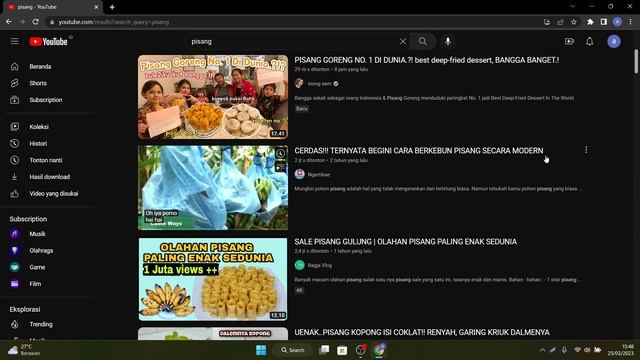This screenshot has width=640, height=360.
Task: Open the account avatar menu
Action: 614,41
